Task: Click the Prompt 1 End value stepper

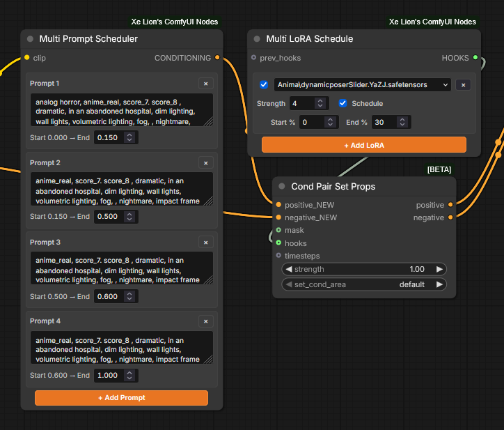Action: 129,137
